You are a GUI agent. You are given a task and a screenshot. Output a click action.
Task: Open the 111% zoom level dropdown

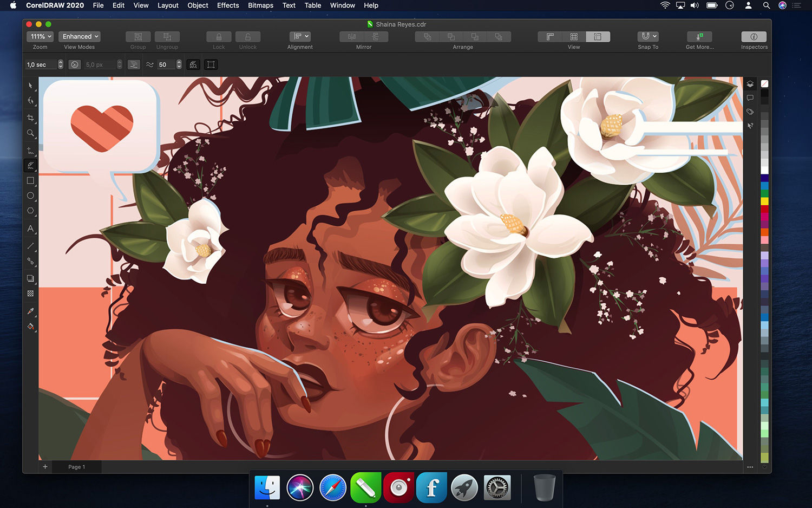(x=41, y=37)
